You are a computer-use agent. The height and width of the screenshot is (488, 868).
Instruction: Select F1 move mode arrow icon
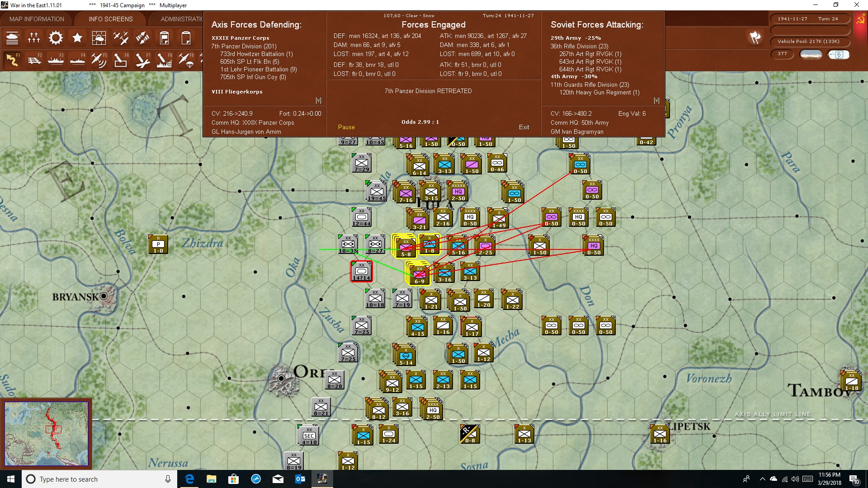click(12, 60)
